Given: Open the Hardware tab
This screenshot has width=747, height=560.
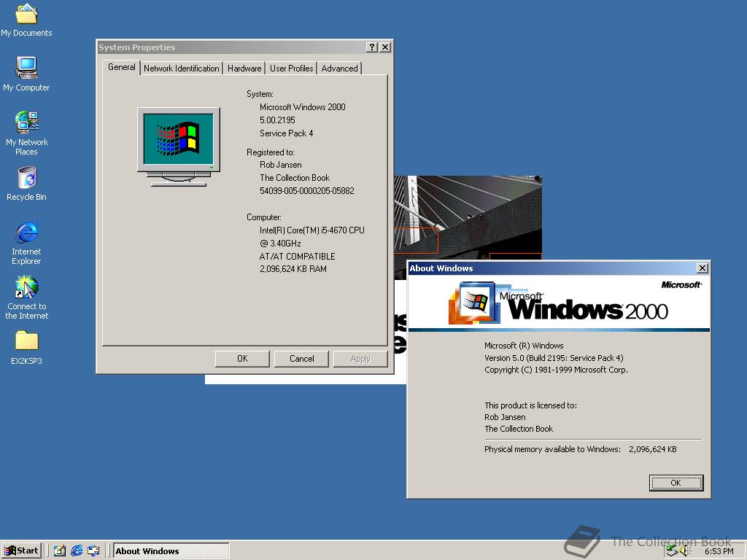Looking at the screenshot, I should click(244, 69).
